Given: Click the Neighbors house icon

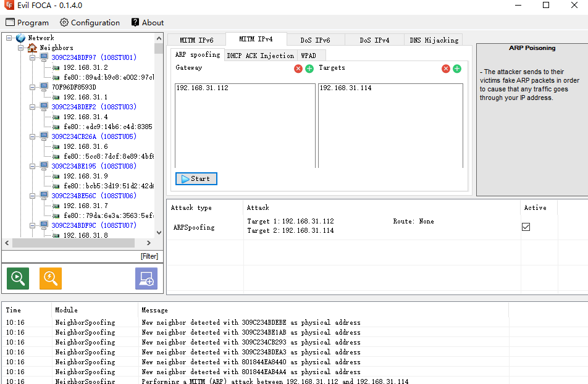Looking at the screenshot, I should (x=32, y=48).
